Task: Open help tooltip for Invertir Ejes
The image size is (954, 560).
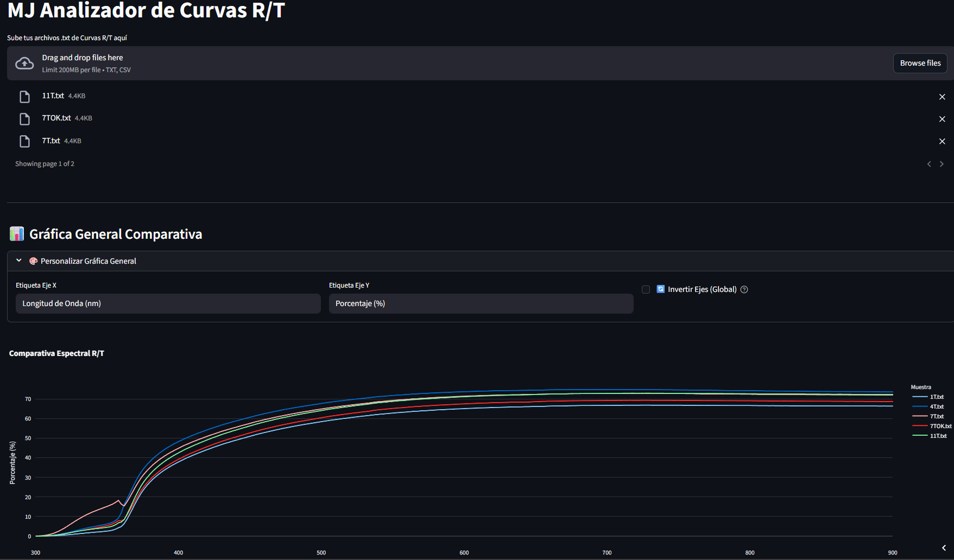Action: (x=744, y=290)
